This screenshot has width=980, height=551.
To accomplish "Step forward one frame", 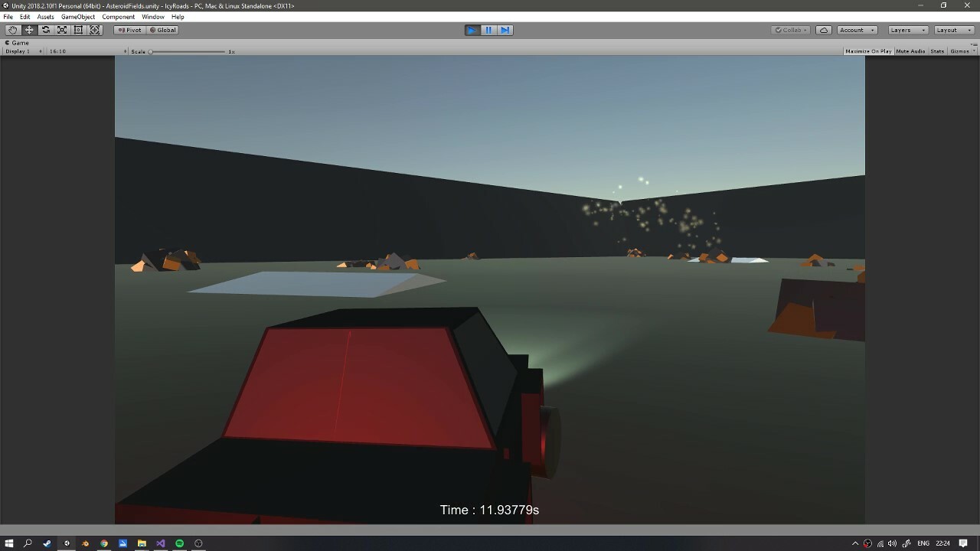I will (x=505, y=30).
